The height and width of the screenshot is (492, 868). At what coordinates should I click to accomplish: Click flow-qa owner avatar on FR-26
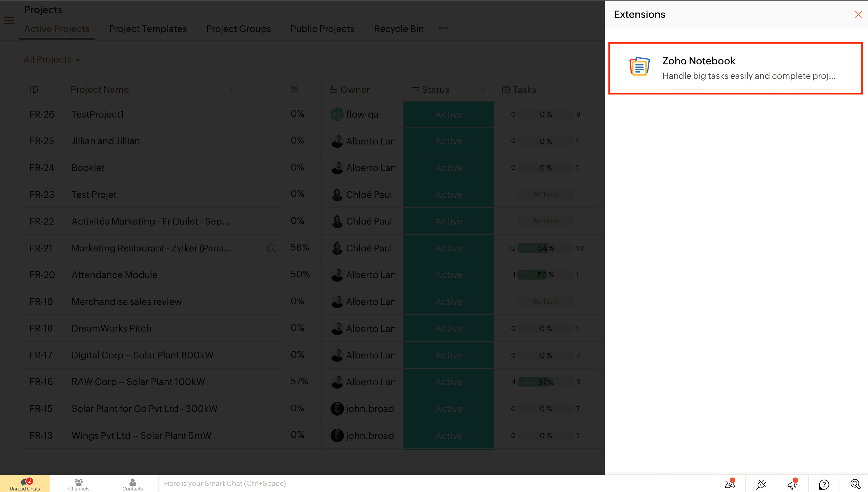337,114
